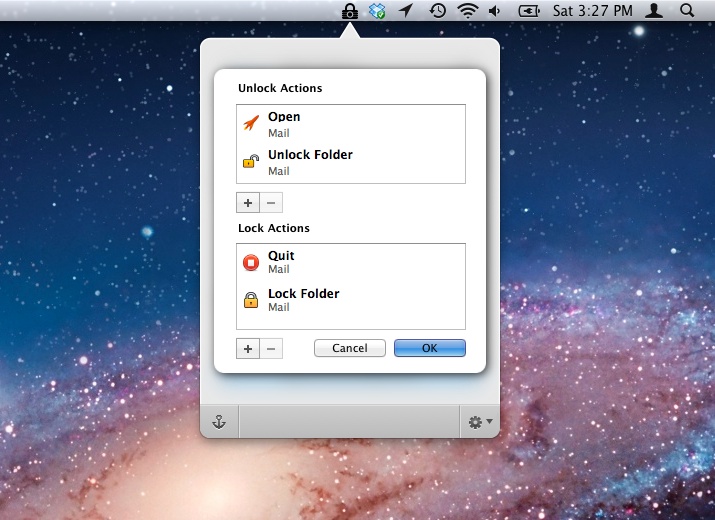Open the Dropbox menu bar icon
The height and width of the screenshot is (520, 715).
click(x=377, y=10)
